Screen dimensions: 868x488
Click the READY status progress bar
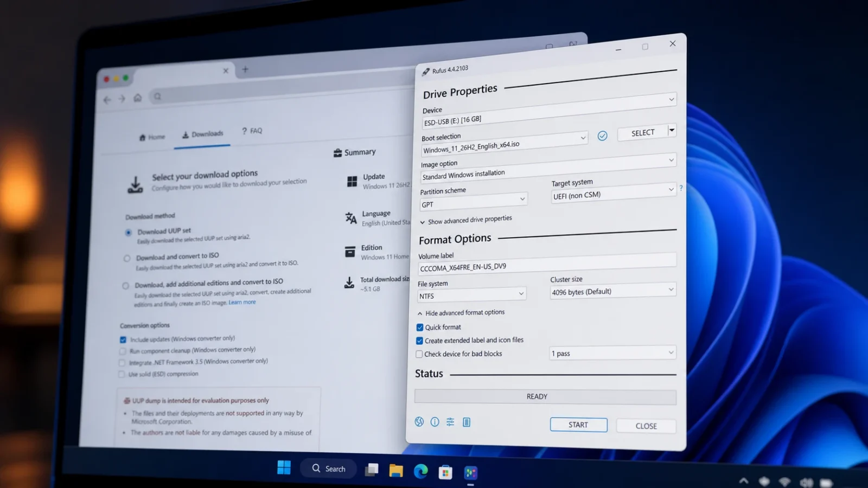(x=545, y=397)
